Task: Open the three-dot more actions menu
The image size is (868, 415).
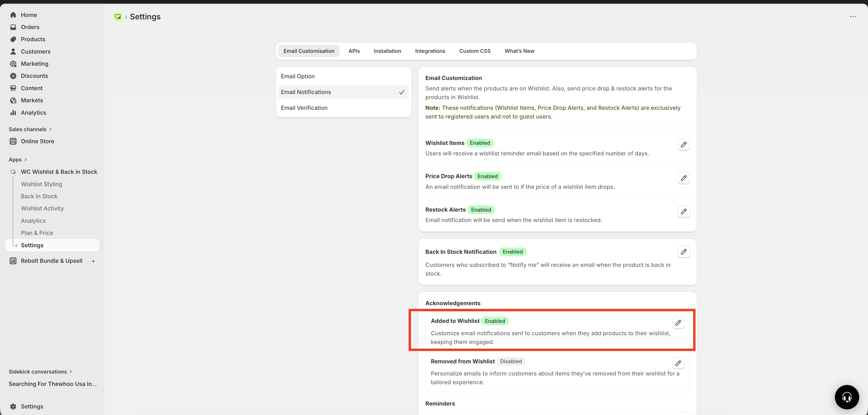Action: pyautogui.click(x=853, y=16)
